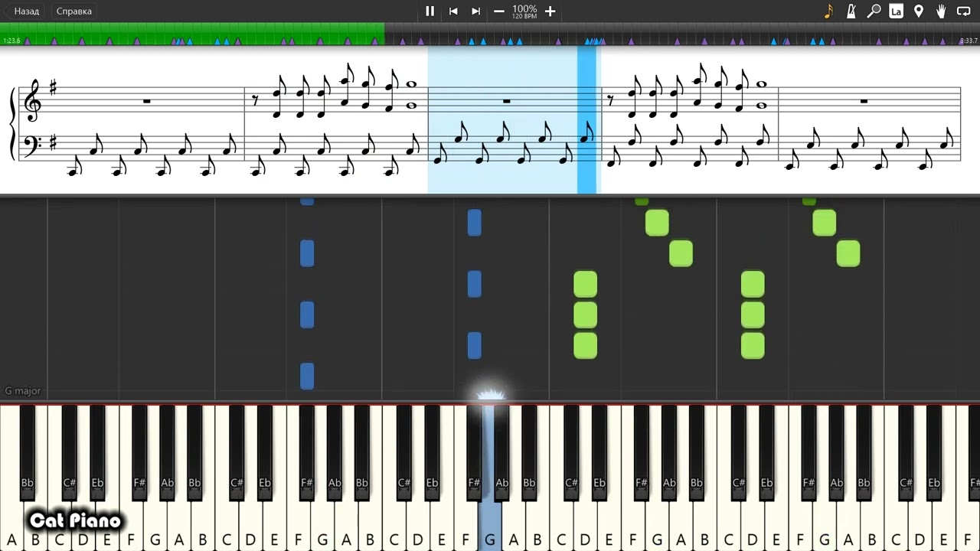The height and width of the screenshot is (551, 980).
Task: Click the elapsed time 1:23.6
Action: click(11, 41)
